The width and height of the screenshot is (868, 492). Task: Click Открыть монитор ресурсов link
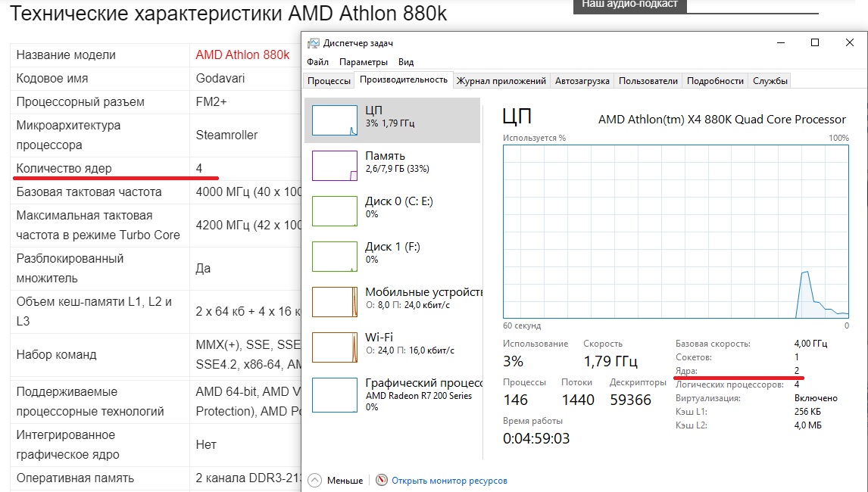tap(449, 481)
